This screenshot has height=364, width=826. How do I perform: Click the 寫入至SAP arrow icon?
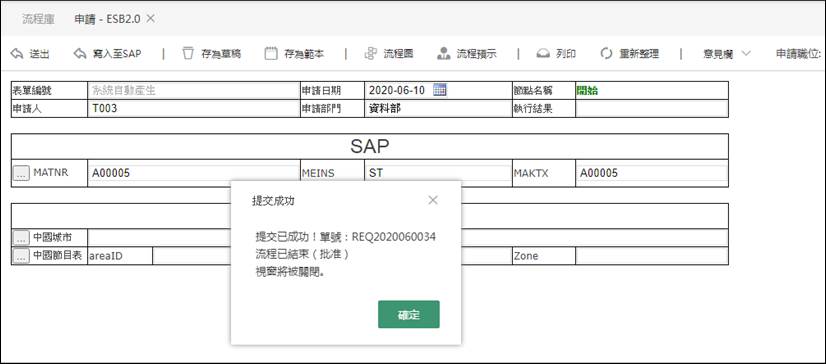[x=80, y=53]
